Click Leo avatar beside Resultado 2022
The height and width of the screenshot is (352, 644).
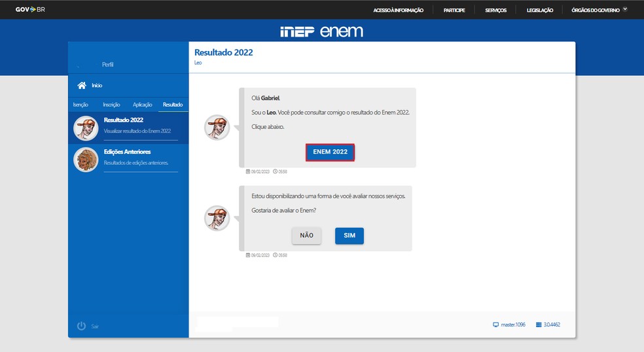point(86,128)
